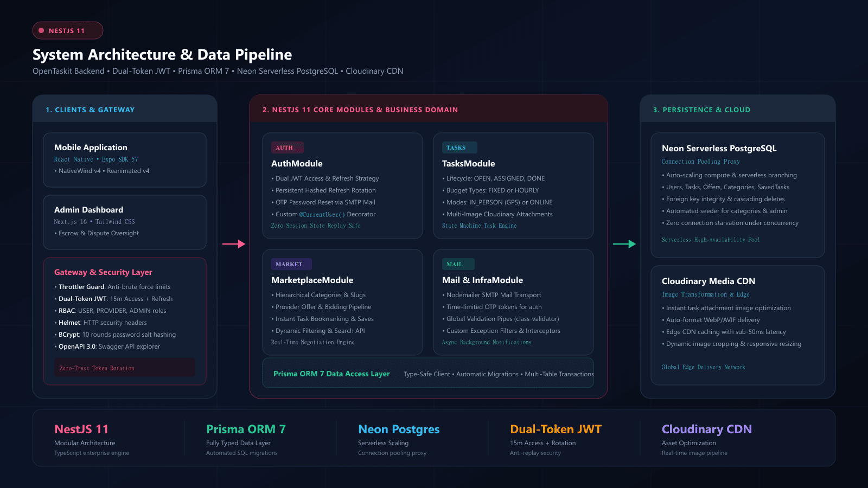
Task: Click the red dot in NESTJS 11 badge
Action: [x=41, y=30]
